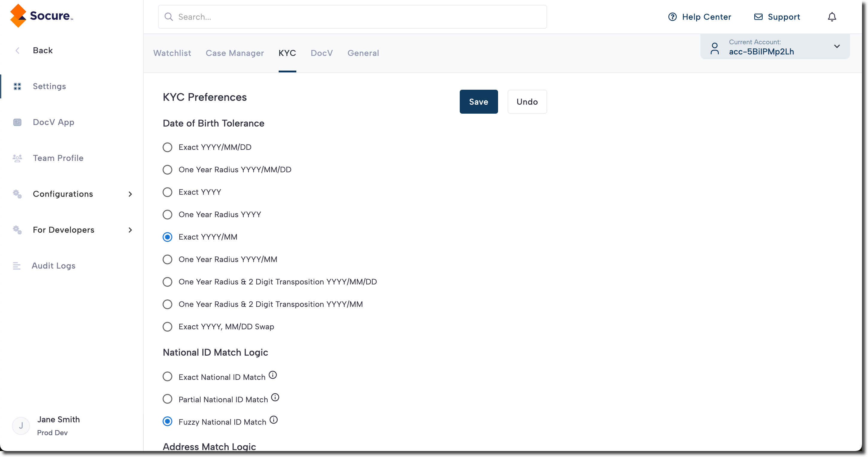Open the Case Manager tab

point(235,53)
